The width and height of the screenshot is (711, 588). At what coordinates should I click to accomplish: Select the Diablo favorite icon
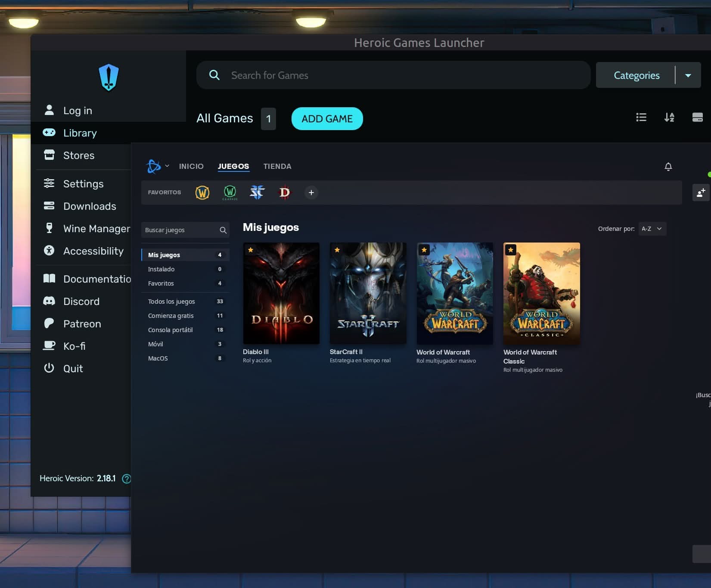[x=284, y=193]
